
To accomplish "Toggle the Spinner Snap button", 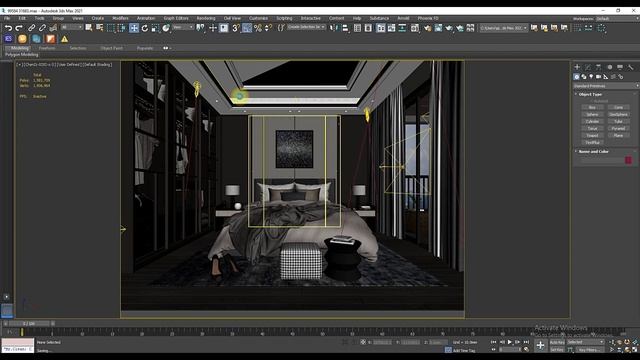I will click(268, 28).
